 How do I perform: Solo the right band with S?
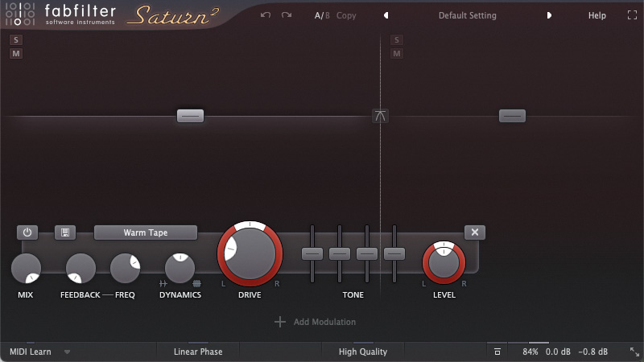[396, 39]
